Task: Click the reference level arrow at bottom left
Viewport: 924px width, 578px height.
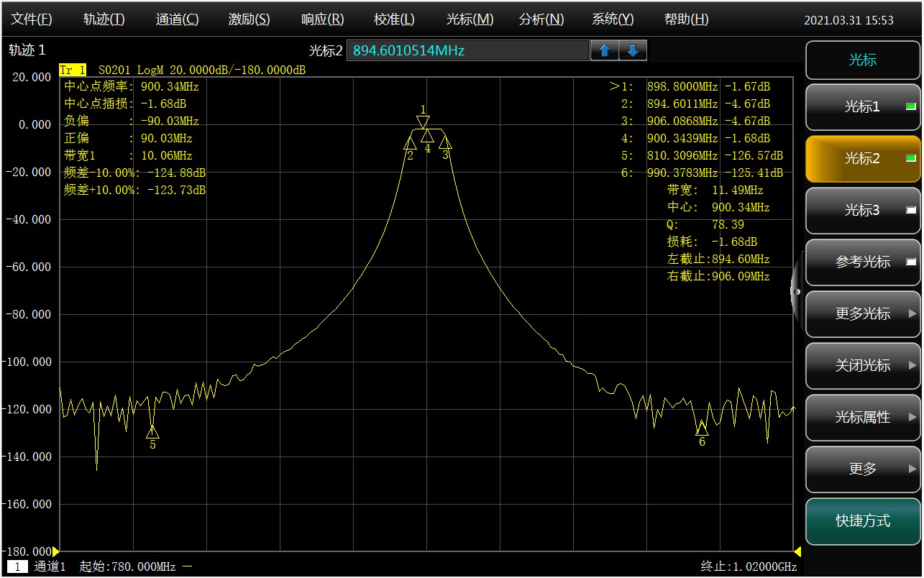Action: coord(56,551)
